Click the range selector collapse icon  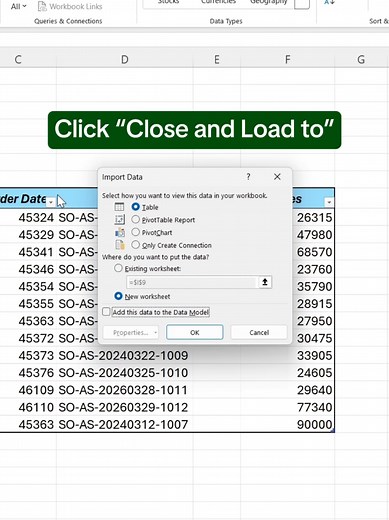(265, 282)
